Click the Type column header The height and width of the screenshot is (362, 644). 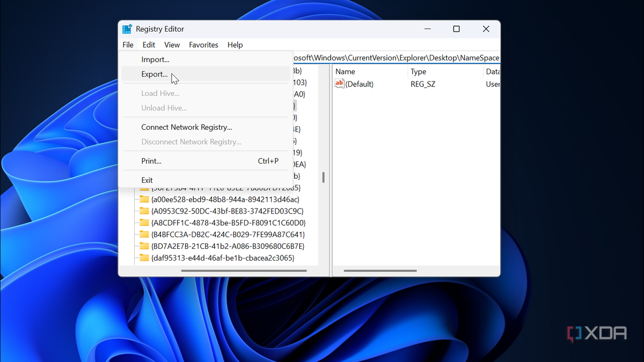coord(418,71)
